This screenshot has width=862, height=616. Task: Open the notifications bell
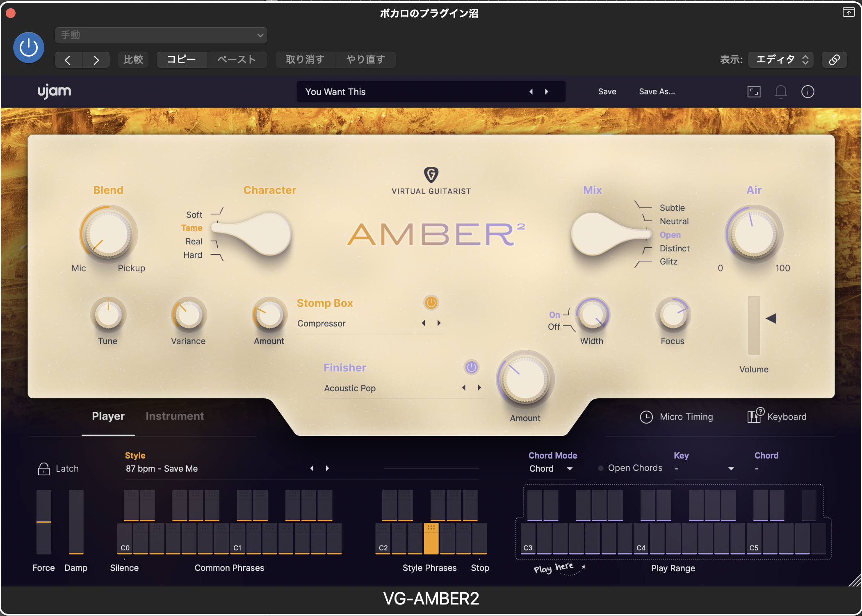coord(781,92)
